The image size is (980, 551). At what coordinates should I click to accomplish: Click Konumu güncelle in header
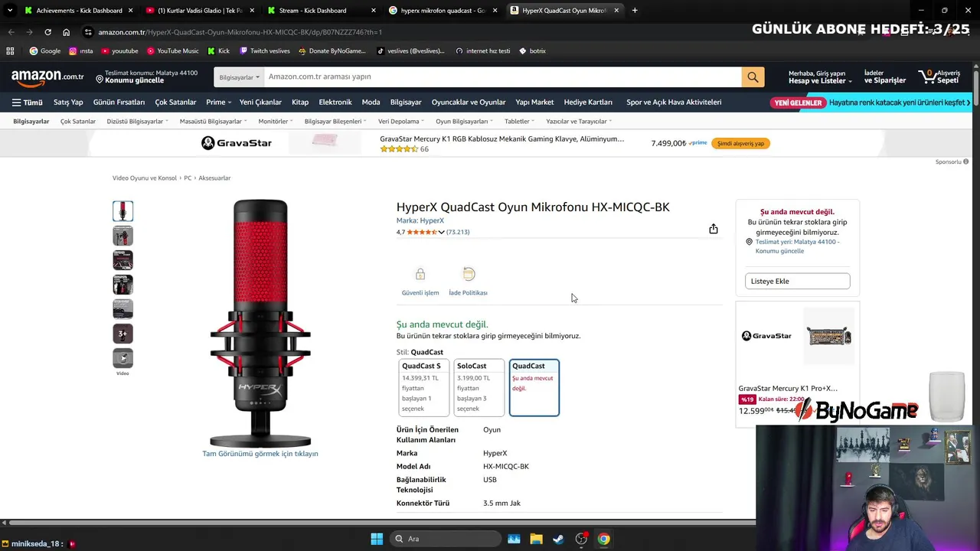click(135, 80)
